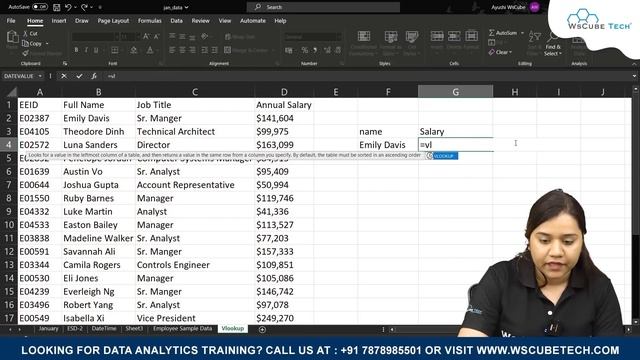Click the Cut scissors command
The height and width of the screenshot is (360, 640).
tap(31, 33)
